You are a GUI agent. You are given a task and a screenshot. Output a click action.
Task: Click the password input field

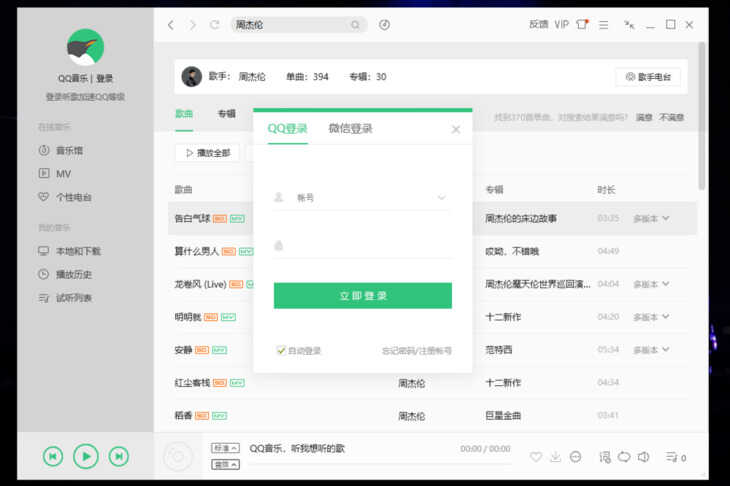click(x=362, y=245)
